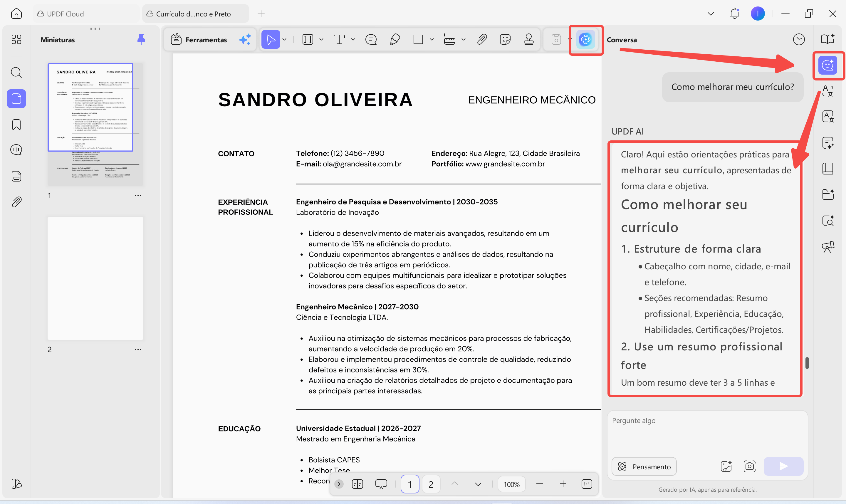
Task: Open chat history clock icon
Action: pyautogui.click(x=799, y=39)
